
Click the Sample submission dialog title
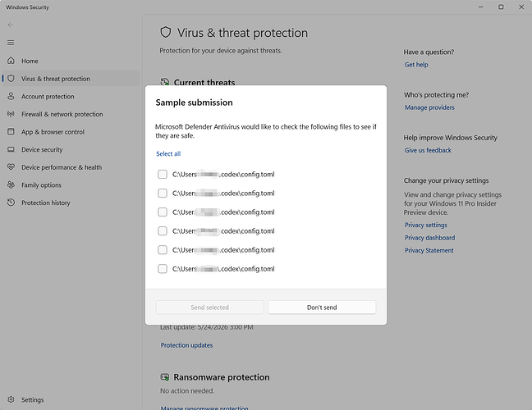[194, 102]
